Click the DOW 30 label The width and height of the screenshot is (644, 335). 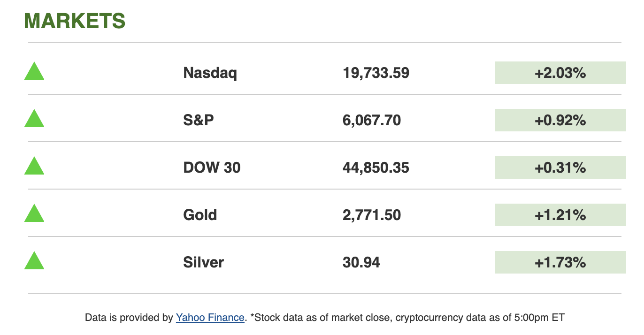pos(212,168)
